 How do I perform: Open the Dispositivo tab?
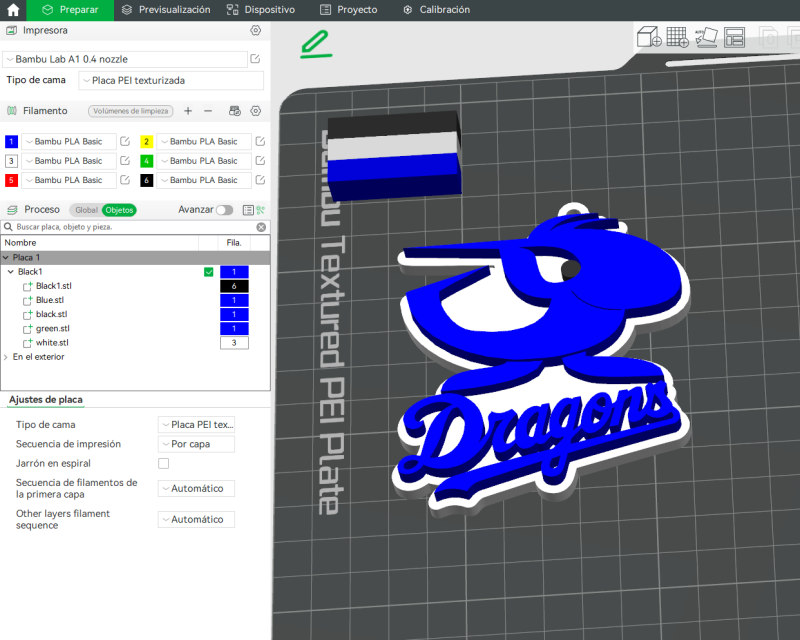(x=261, y=10)
